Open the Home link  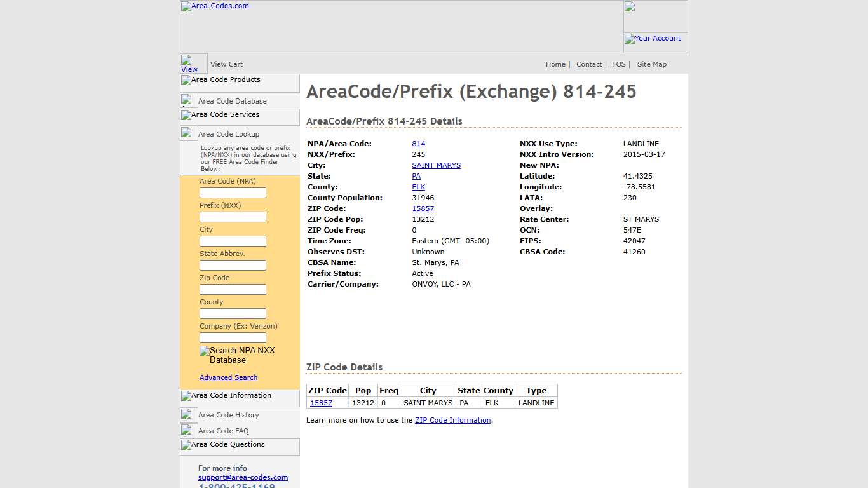click(555, 64)
